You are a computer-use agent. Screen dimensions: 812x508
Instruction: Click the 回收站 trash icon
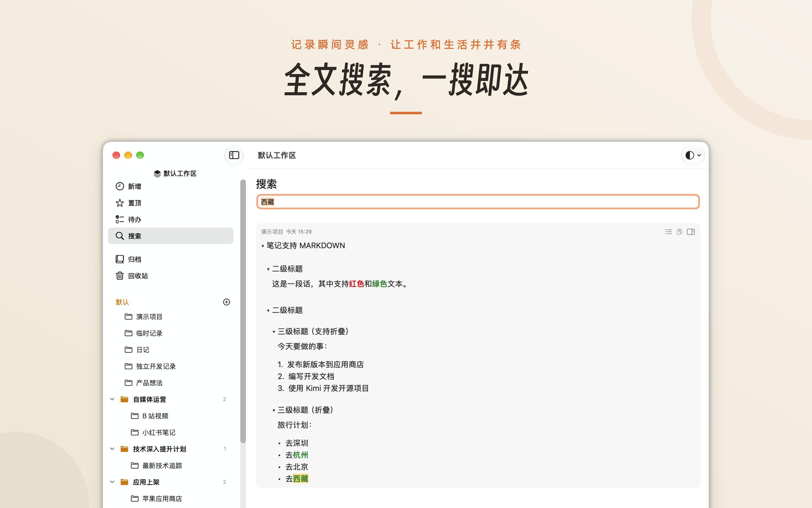click(x=120, y=276)
